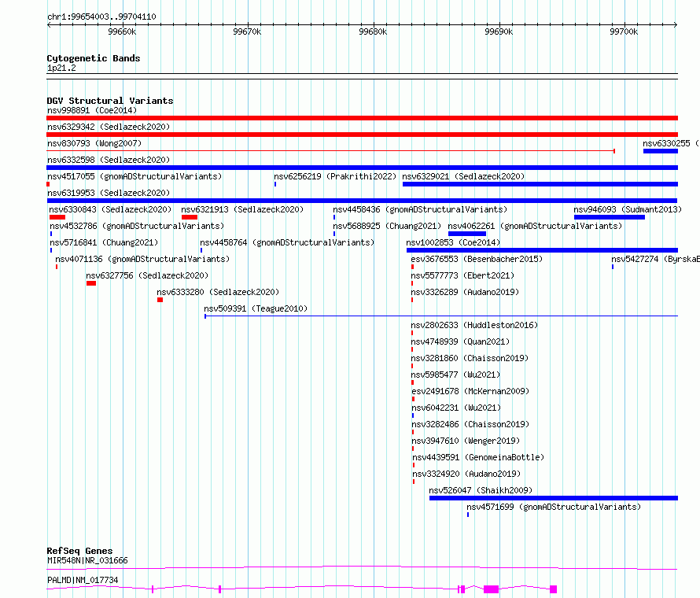This screenshot has width=700, height=598.
Task: Click the blue nsv526047 variant bar
Action: (x=554, y=498)
